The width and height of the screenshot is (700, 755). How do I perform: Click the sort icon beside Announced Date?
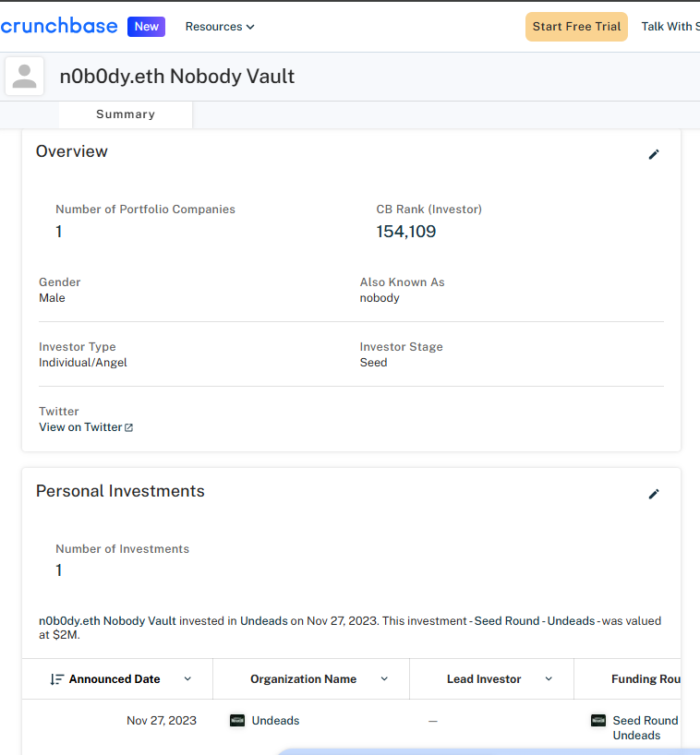click(x=56, y=679)
